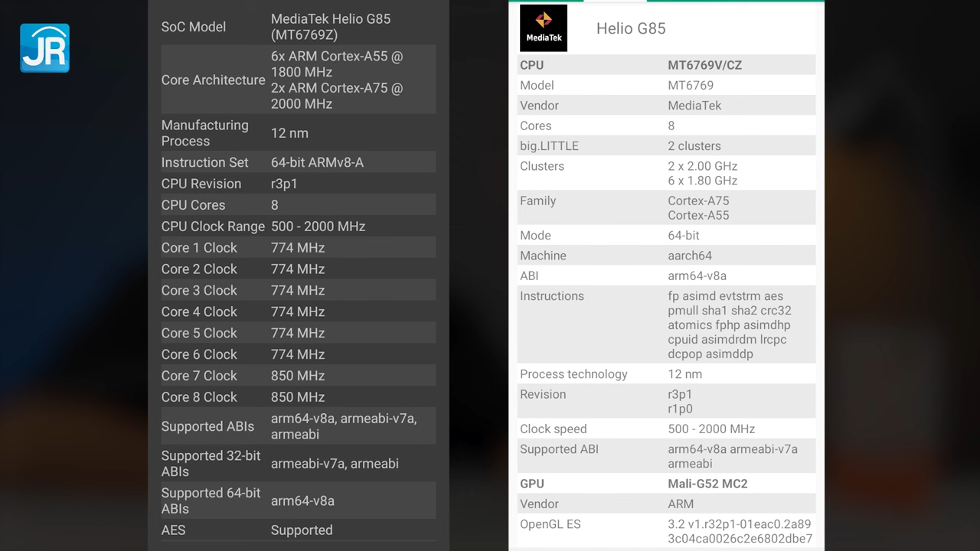This screenshot has width=980, height=551.
Task: Click the Core Architecture row
Action: pyautogui.click(x=298, y=80)
